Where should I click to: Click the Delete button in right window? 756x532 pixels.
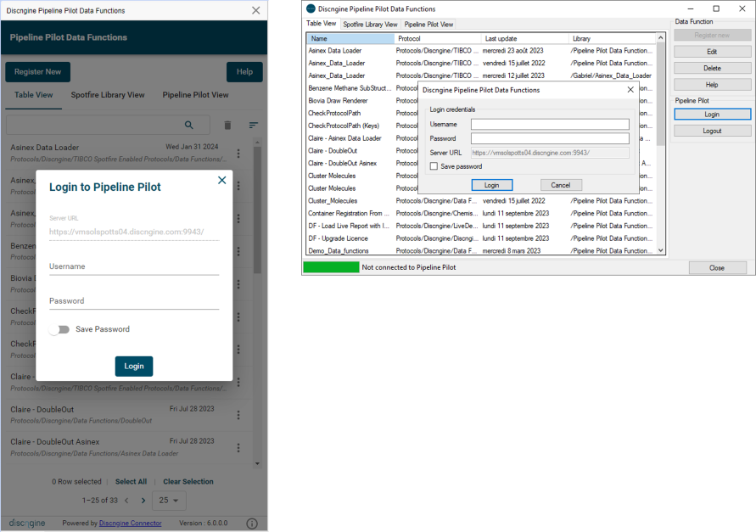(x=712, y=68)
